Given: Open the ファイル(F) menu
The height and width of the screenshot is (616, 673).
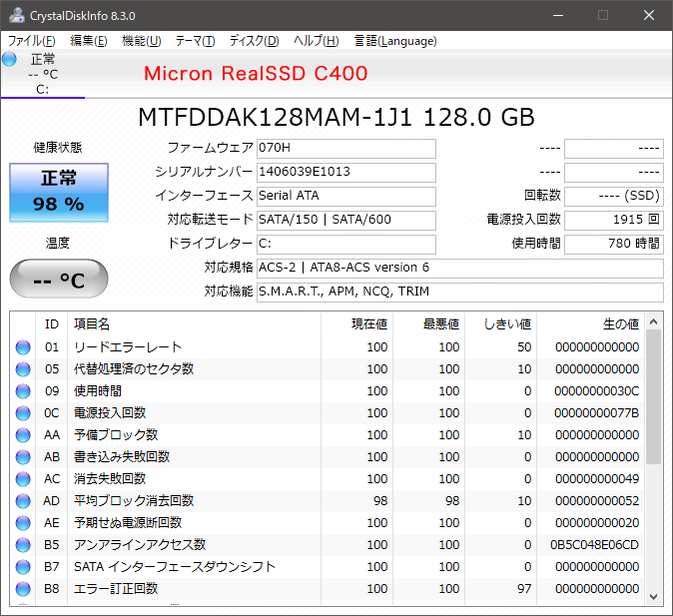Looking at the screenshot, I should point(31,41).
